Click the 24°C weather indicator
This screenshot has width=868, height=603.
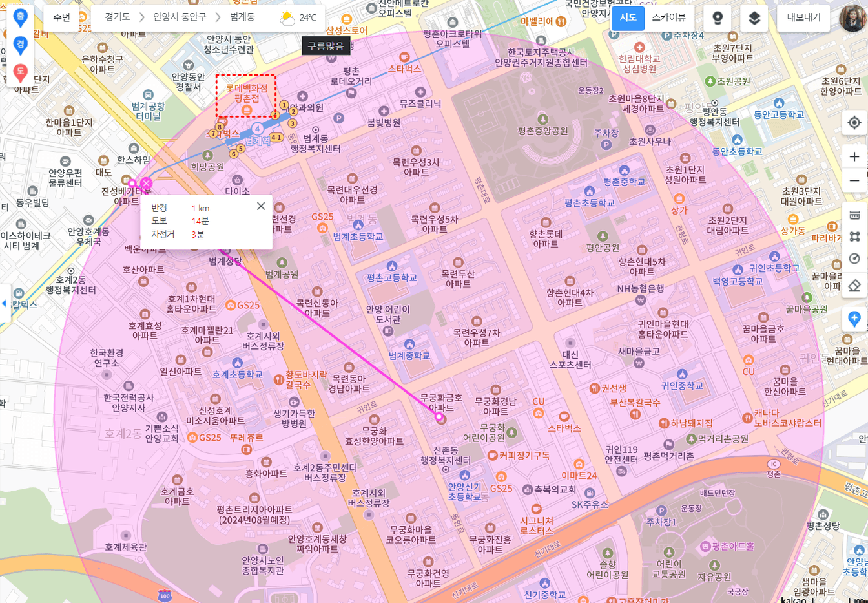coord(298,18)
